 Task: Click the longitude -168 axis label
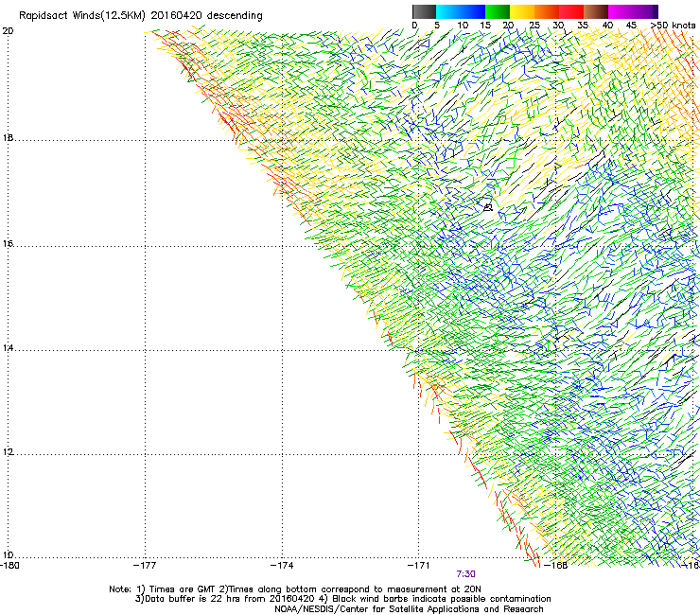[x=556, y=566]
